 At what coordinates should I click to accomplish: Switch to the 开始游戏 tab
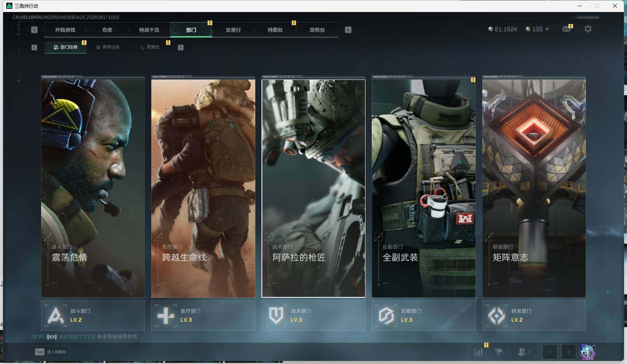click(x=65, y=30)
